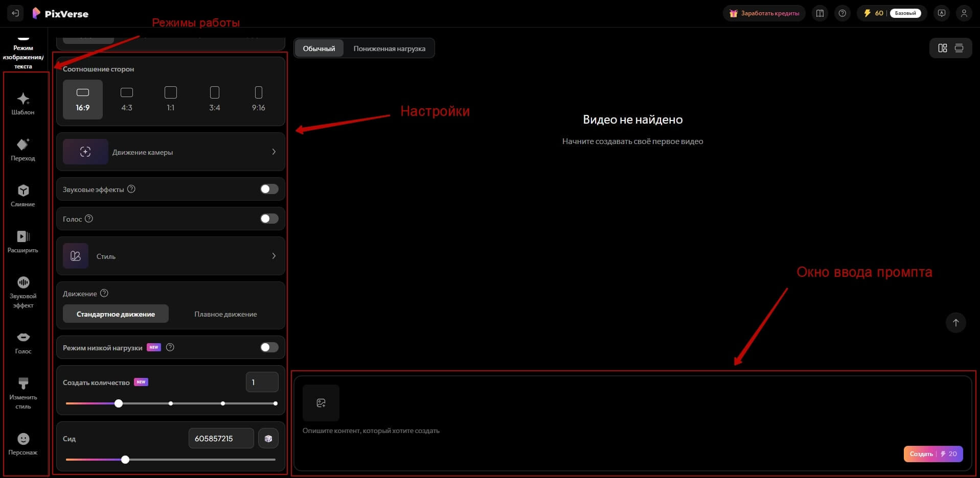The image size is (980, 478).
Task: Enable Режим низкой нагрузки switch
Action: (269, 347)
